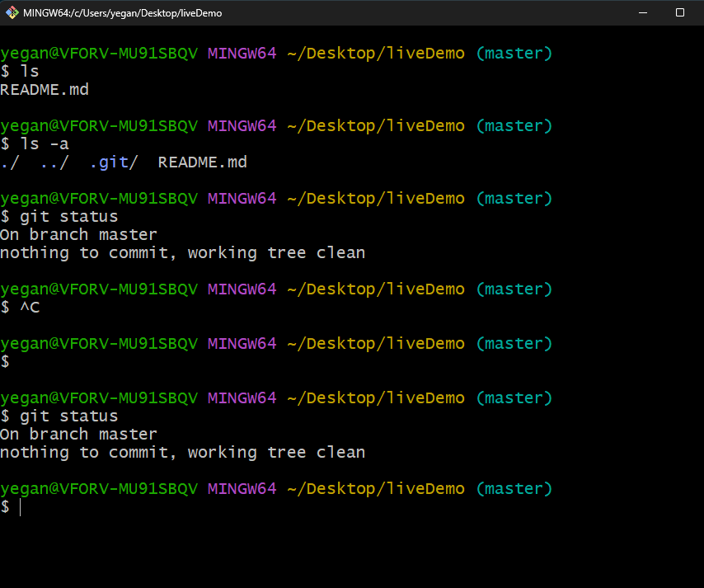
Task: Maximize the MINGW64 terminal window
Action: click(x=680, y=12)
